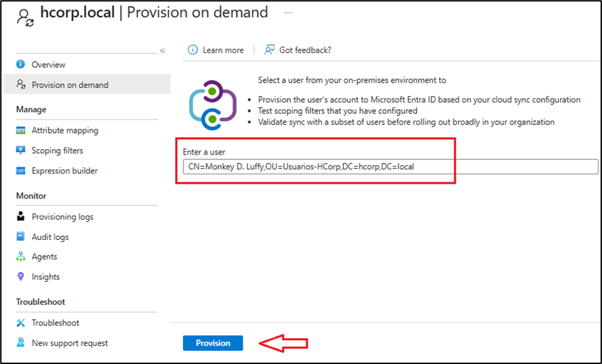Viewport: 602px width, 364px height.
Task: Click the Attribute mapping icon
Action: [20, 131]
